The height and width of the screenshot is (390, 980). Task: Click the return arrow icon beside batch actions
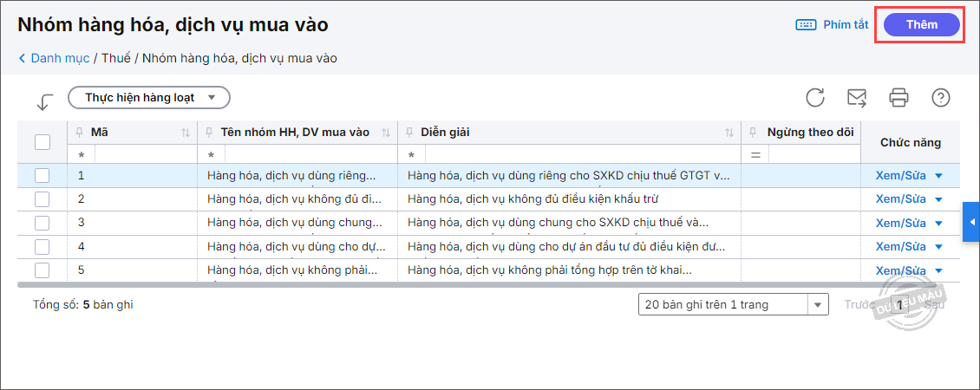[44, 101]
